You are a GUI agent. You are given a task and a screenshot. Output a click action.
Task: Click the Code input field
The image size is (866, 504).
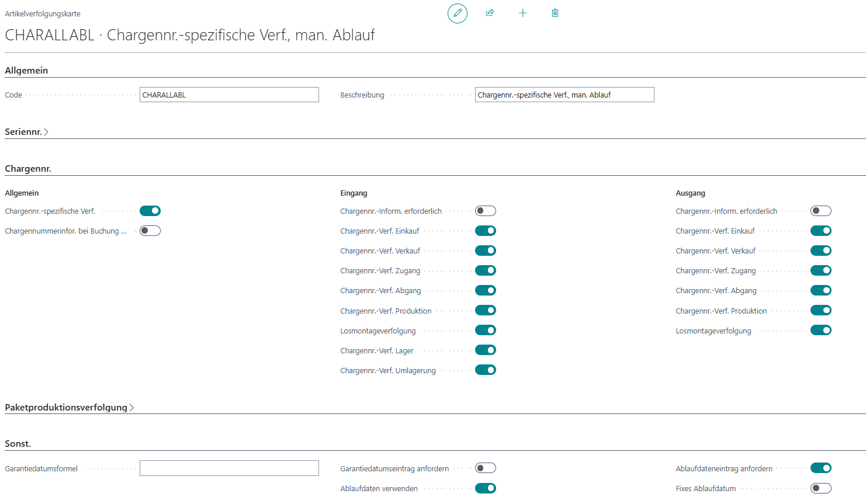229,95
